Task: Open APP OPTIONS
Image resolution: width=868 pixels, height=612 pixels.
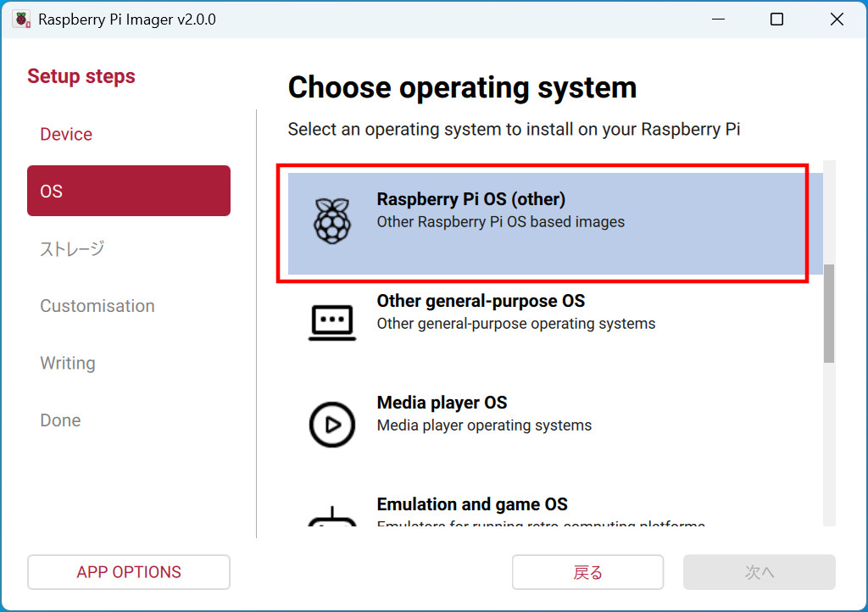Action: click(x=129, y=572)
